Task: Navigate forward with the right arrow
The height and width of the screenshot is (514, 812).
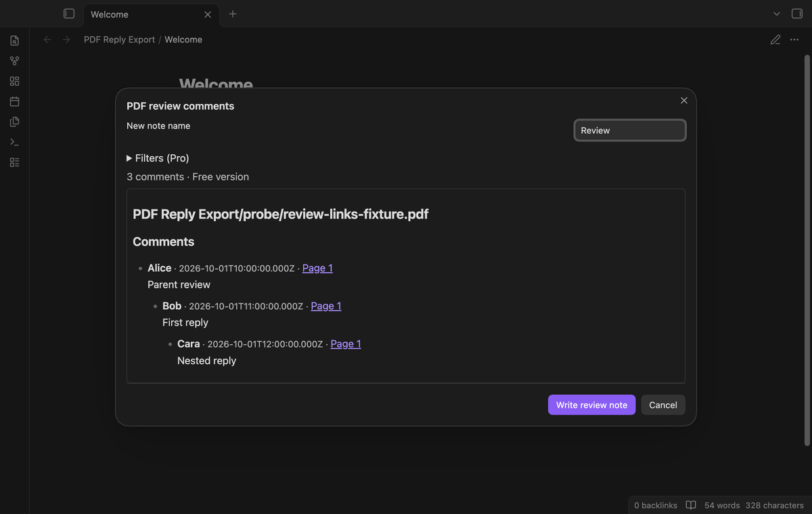Action: 66,40
